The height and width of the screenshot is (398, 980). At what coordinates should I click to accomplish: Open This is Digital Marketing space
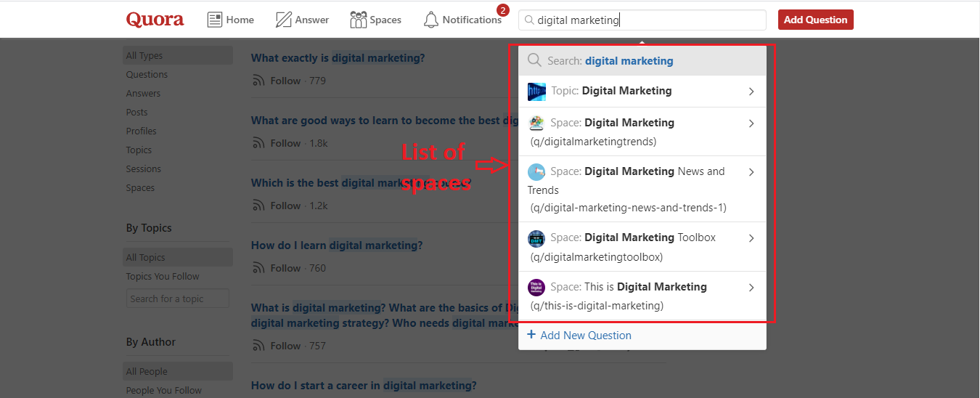642,296
